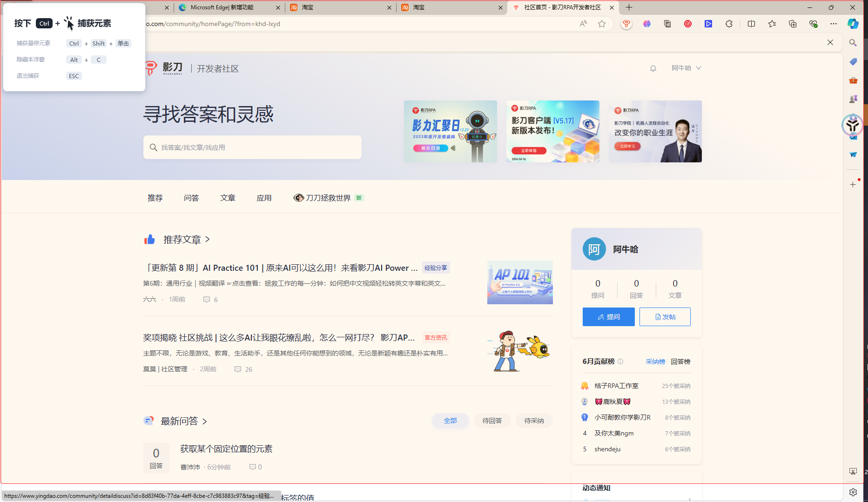Select the 待回答 filter
This screenshot has width=868, height=502.
pyautogui.click(x=492, y=421)
